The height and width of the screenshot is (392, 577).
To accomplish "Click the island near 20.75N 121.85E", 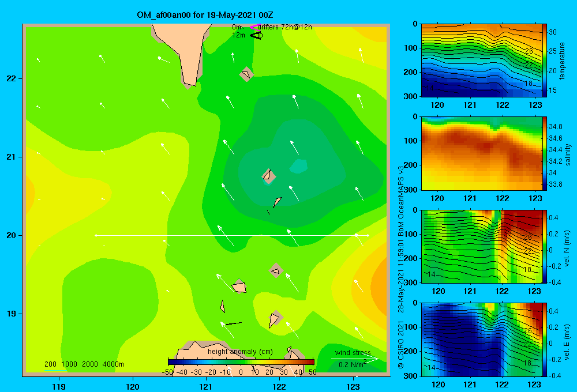I will 268,176.
